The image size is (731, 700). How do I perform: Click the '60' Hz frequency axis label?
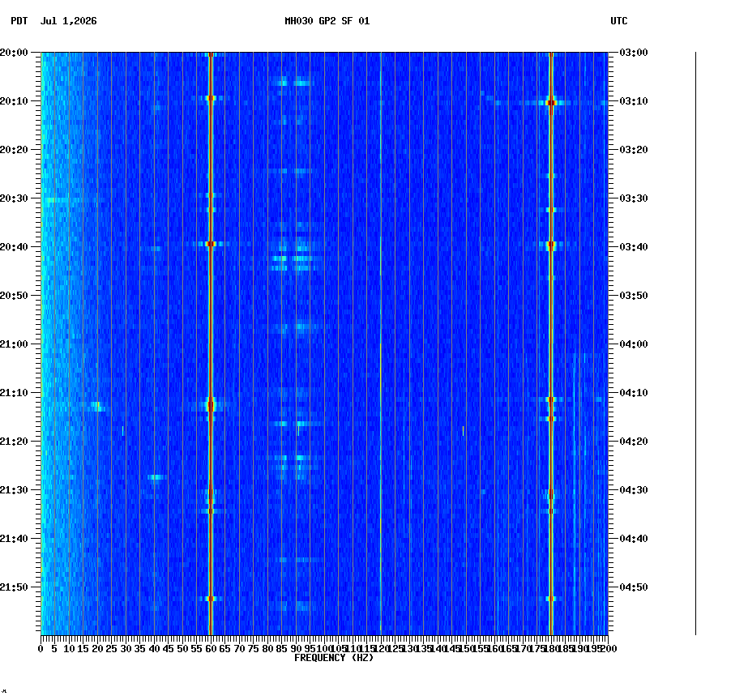coord(211,649)
